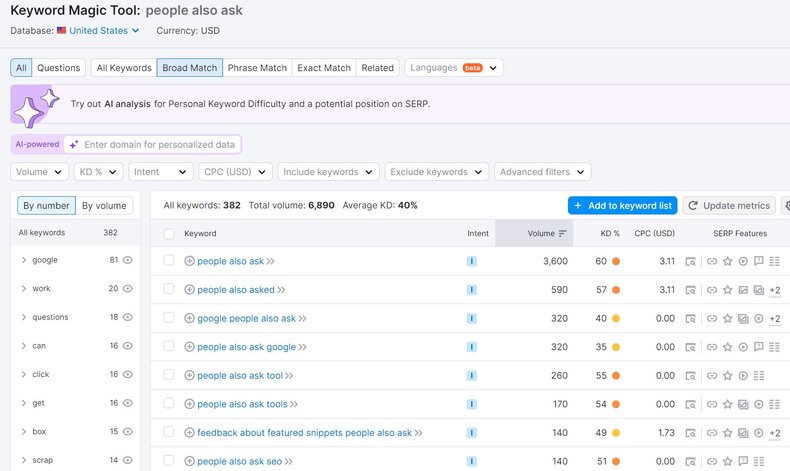Check the 'people also ask tool' row checkbox

[169, 374]
